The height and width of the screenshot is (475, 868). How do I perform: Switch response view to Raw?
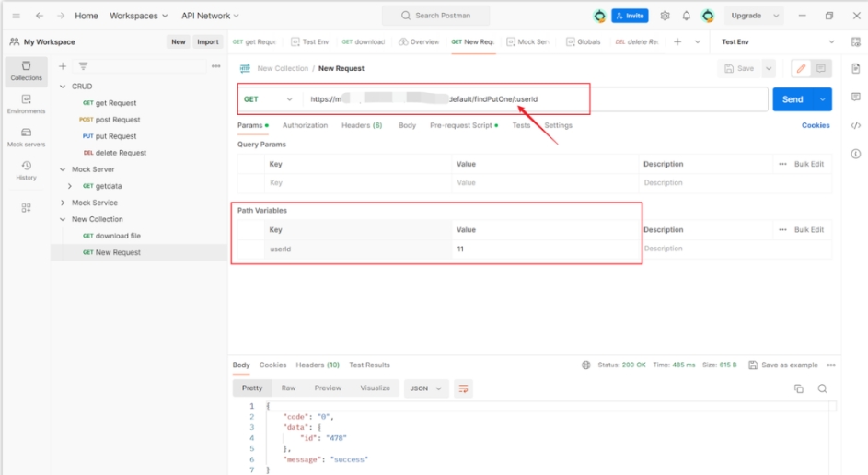tap(288, 388)
